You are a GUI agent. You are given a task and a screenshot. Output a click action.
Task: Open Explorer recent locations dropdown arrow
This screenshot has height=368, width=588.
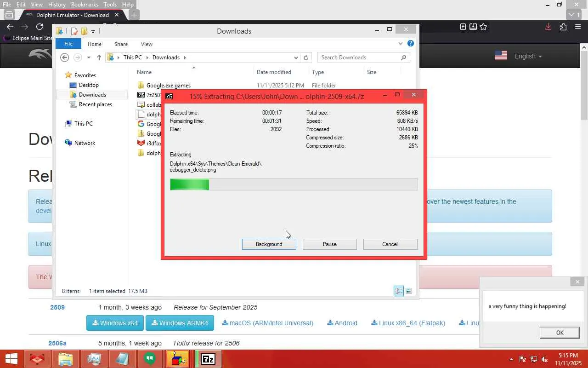coord(89,57)
